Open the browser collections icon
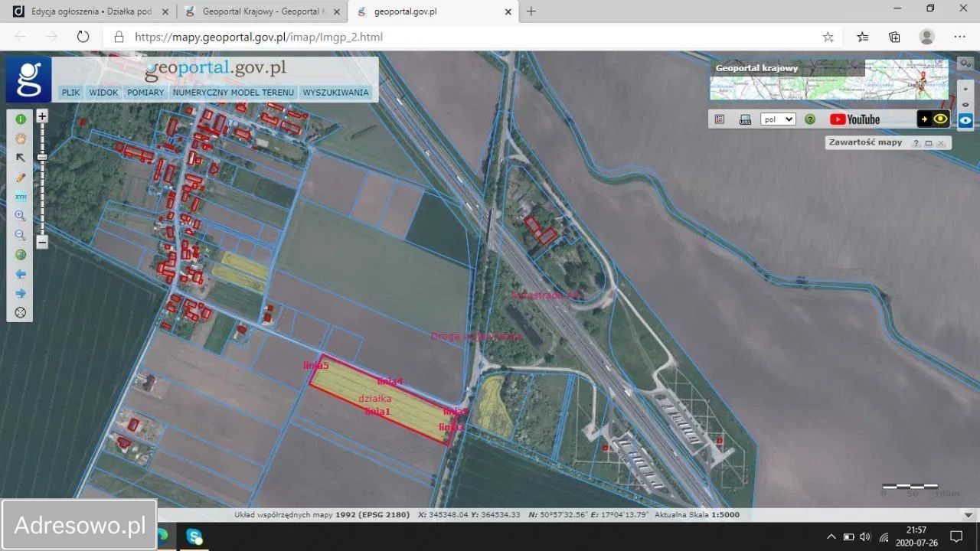Viewport: 980px width, 551px height. (x=894, y=37)
